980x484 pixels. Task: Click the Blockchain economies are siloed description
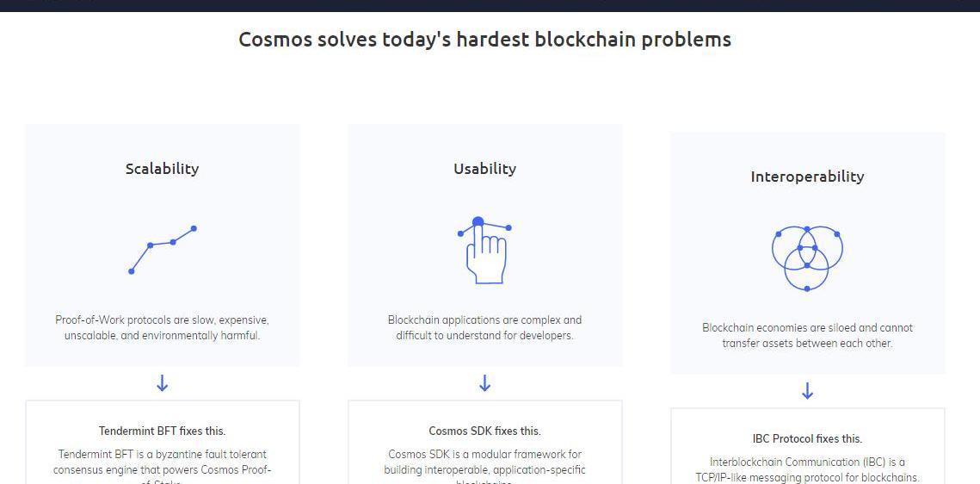[x=807, y=335]
